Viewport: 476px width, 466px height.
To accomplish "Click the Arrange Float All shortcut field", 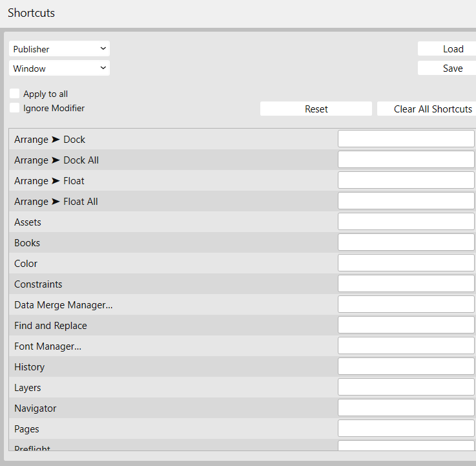I will coord(406,201).
